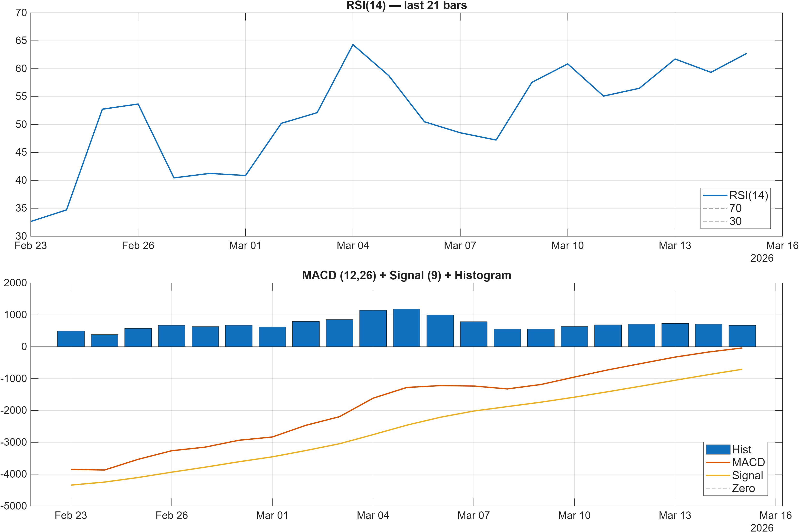Click the -5000 tick label on the MACD y-axis
This screenshot has width=799, height=532.
pyautogui.click(x=14, y=506)
